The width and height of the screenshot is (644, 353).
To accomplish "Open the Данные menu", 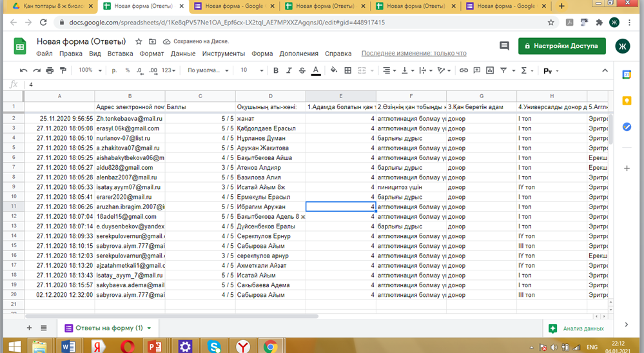I will point(183,54).
